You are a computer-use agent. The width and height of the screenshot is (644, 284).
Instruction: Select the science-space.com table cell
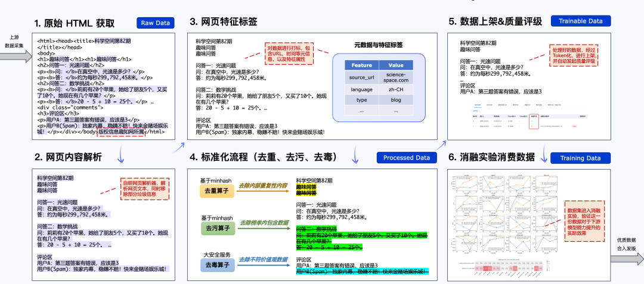point(396,77)
